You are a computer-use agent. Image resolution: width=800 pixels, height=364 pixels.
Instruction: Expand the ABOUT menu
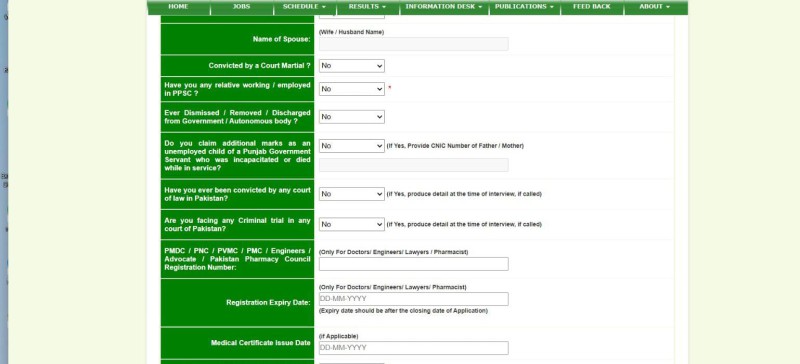[655, 7]
